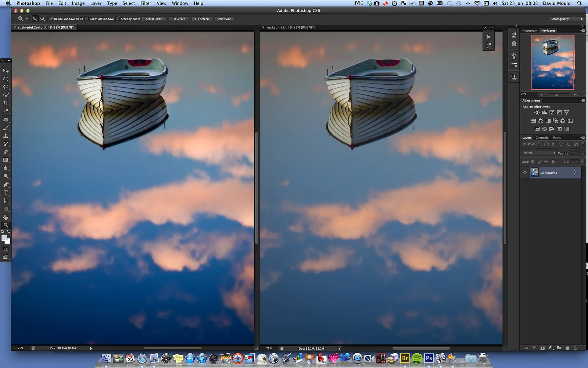Viewport: 588px width, 368px height.
Task: Open the Layers panel options menu
Action: [x=582, y=138]
